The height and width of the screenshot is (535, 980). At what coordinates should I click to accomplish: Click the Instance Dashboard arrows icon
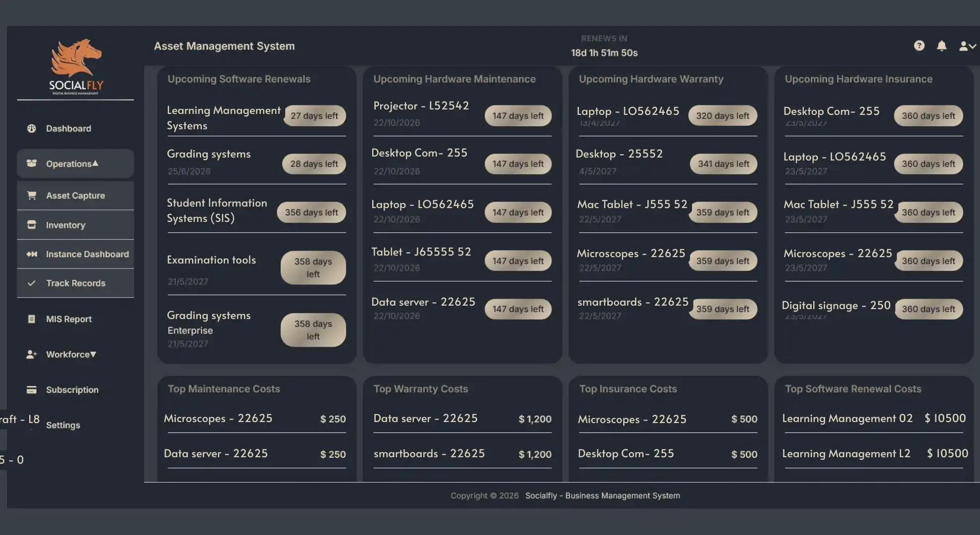pos(32,254)
